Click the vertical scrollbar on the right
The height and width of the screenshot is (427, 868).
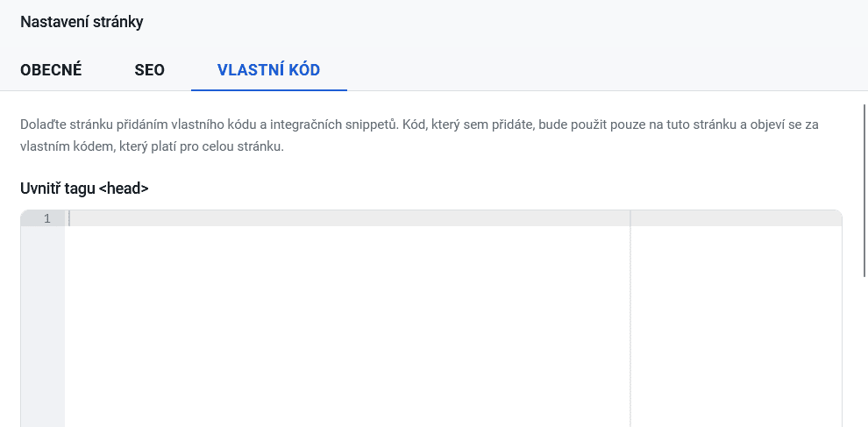864,189
